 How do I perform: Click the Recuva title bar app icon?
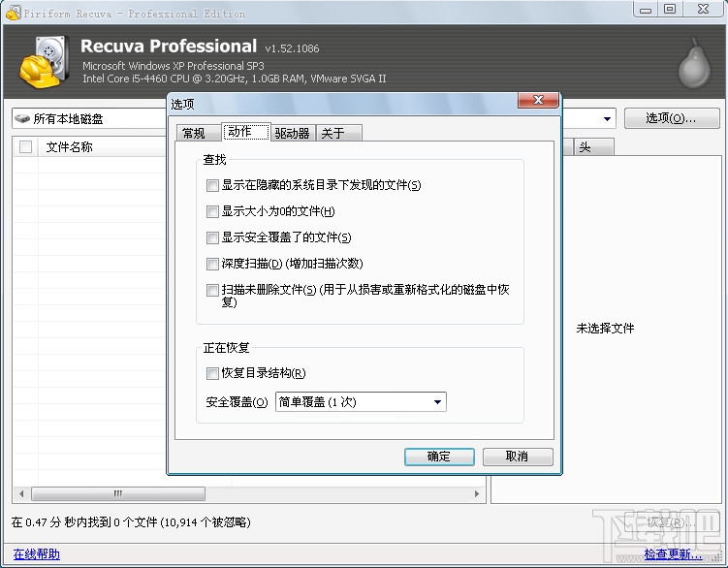[x=13, y=13]
